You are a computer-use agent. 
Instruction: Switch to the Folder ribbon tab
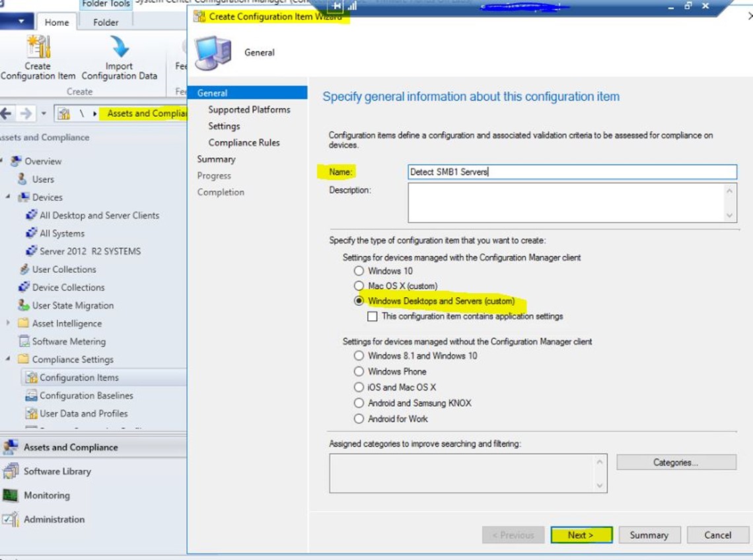click(x=106, y=22)
